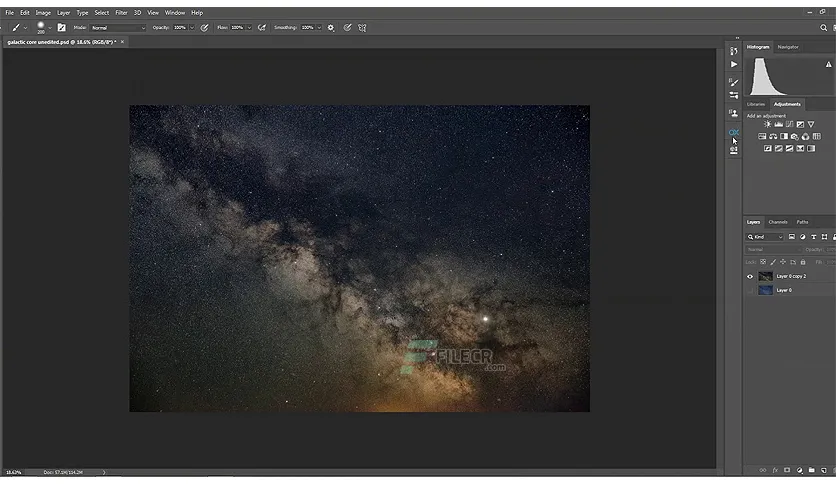Open the Clone Source panel icon

coord(734,113)
